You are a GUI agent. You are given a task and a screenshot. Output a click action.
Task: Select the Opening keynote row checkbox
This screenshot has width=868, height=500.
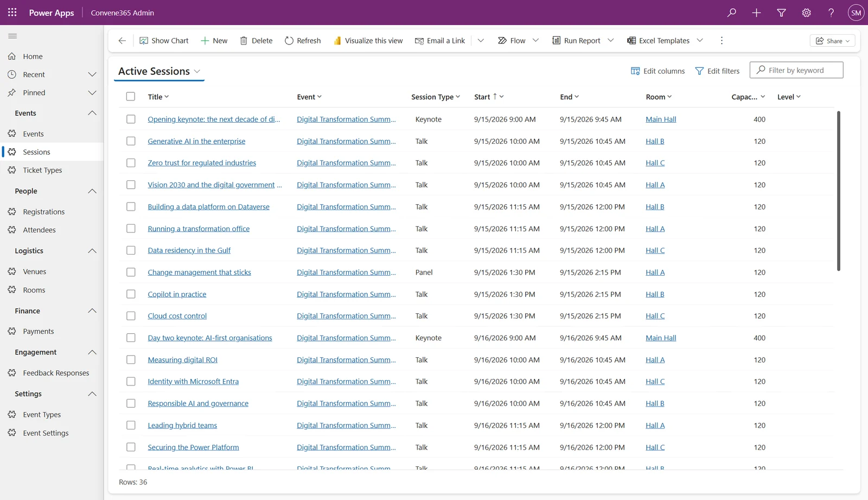pos(131,119)
